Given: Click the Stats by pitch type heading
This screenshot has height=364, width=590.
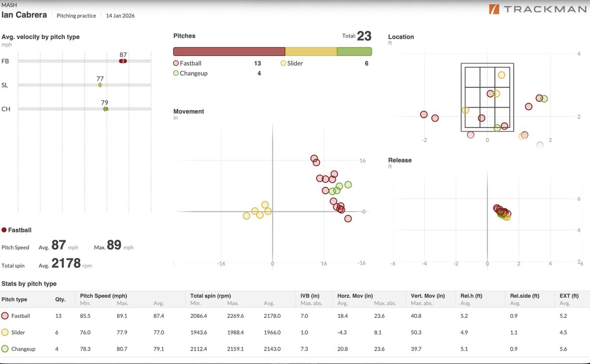Looking at the screenshot, I should point(29,283).
